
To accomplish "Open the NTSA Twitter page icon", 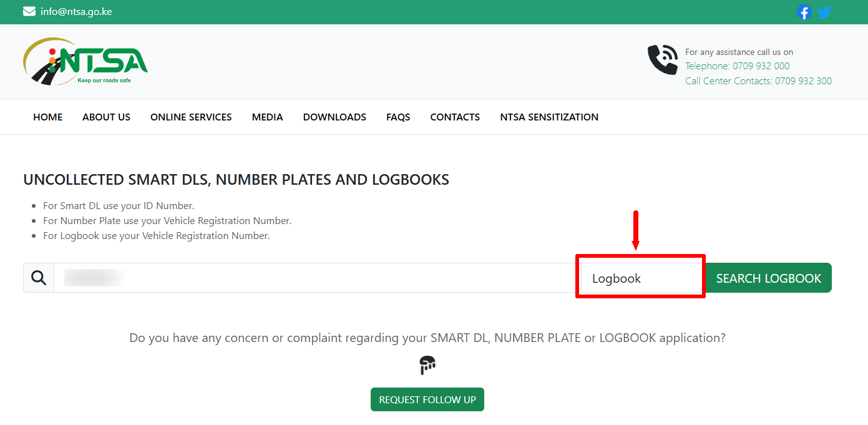I will [x=824, y=12].
